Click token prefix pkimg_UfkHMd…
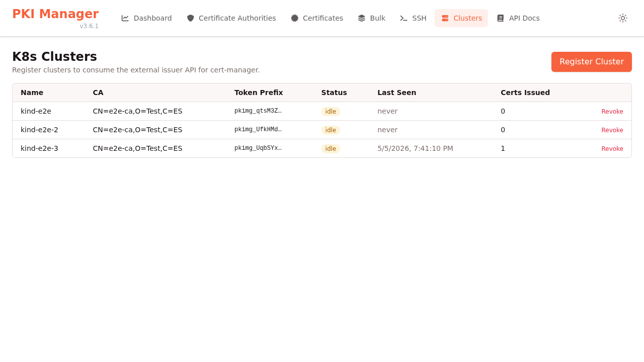 (258, 130)
